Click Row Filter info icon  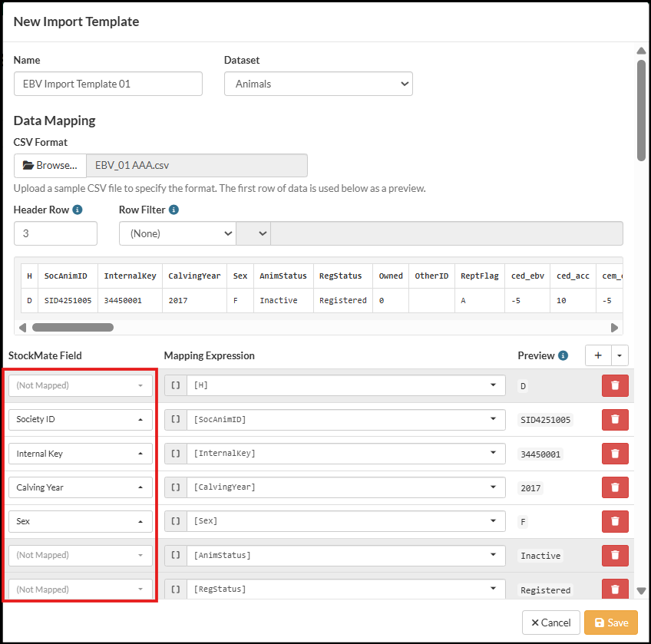coord(173,210)
